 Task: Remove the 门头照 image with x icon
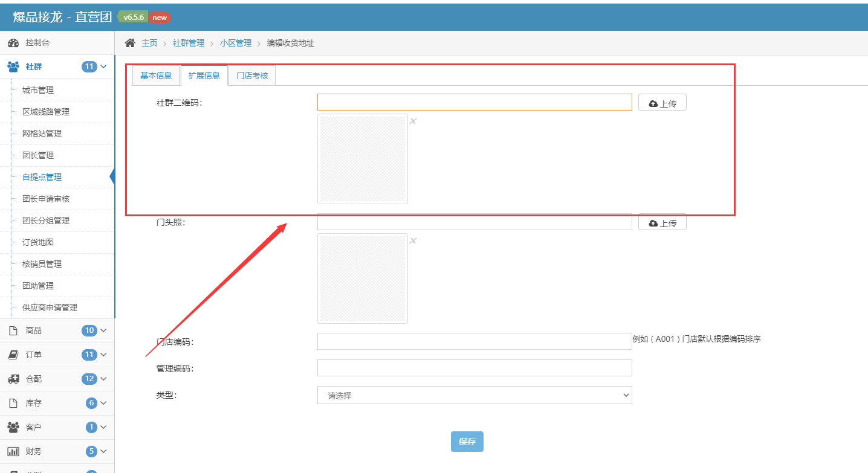coord(413,240)
